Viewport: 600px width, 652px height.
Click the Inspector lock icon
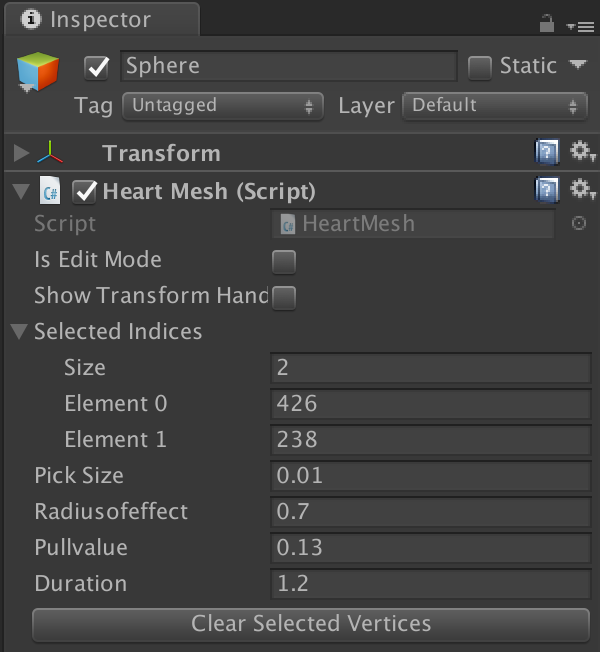(x=546, y=22)
